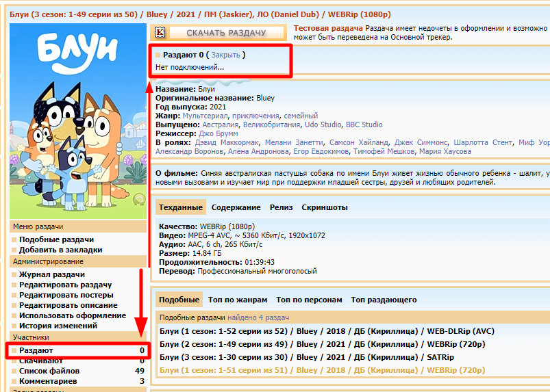550x392 pixels.
Task: Open the Скриншоты tab
Action: (x=324, y=207)
